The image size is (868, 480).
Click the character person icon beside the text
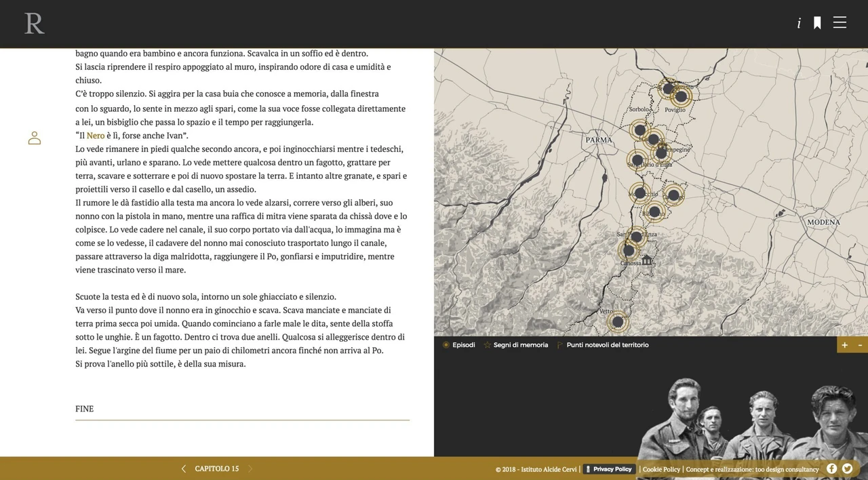tap(35, 138)
